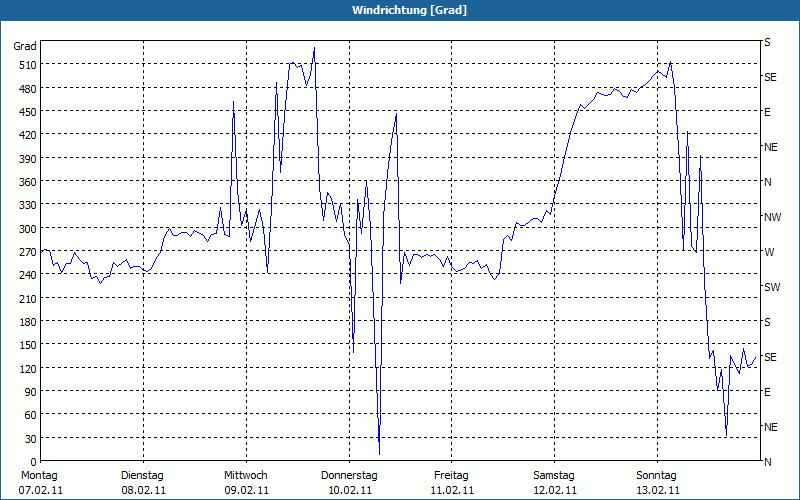This screenshot has width=800, height=500.
Task: Click y-axis value 90
Action: click(x=31, y=392)
